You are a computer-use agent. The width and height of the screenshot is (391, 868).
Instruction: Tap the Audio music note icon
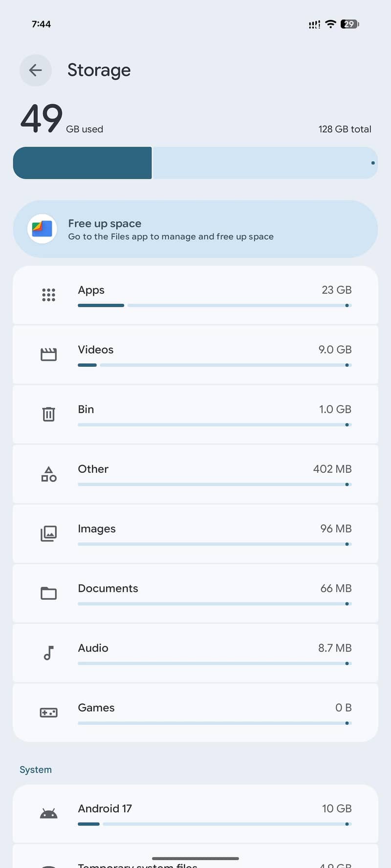point(48,653)
